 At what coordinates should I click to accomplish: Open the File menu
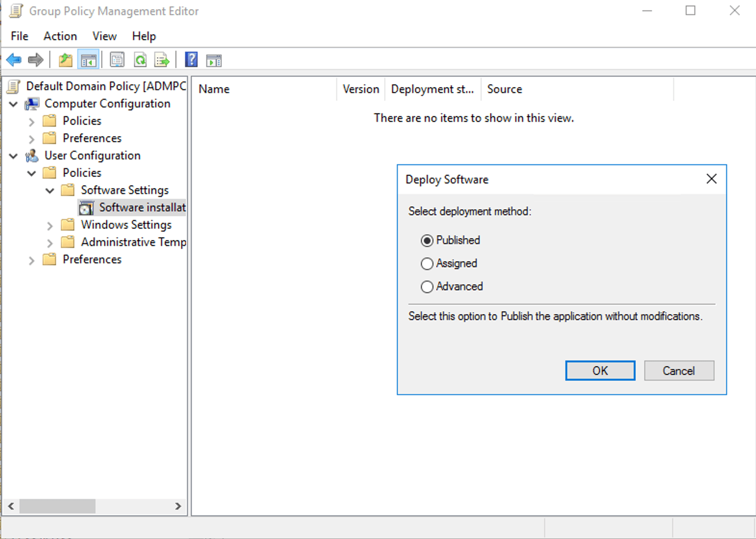pyautogui.click(x=19, y=36)
